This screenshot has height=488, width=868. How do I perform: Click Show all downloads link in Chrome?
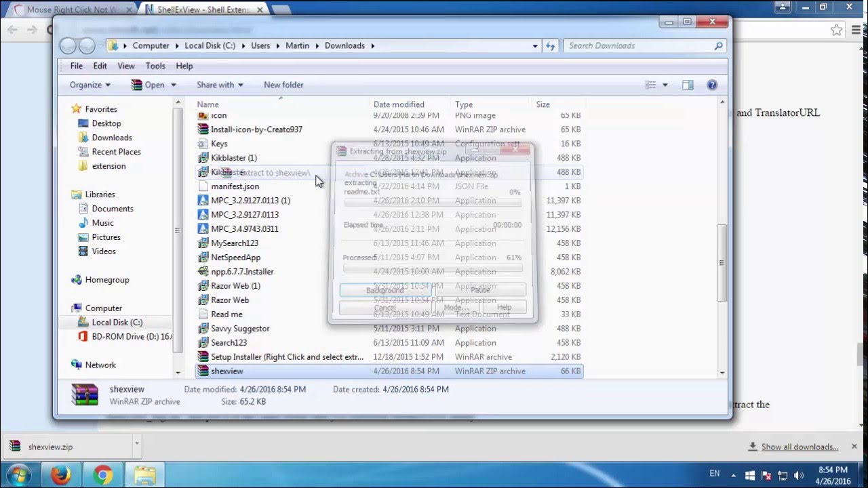click(800, 447)
